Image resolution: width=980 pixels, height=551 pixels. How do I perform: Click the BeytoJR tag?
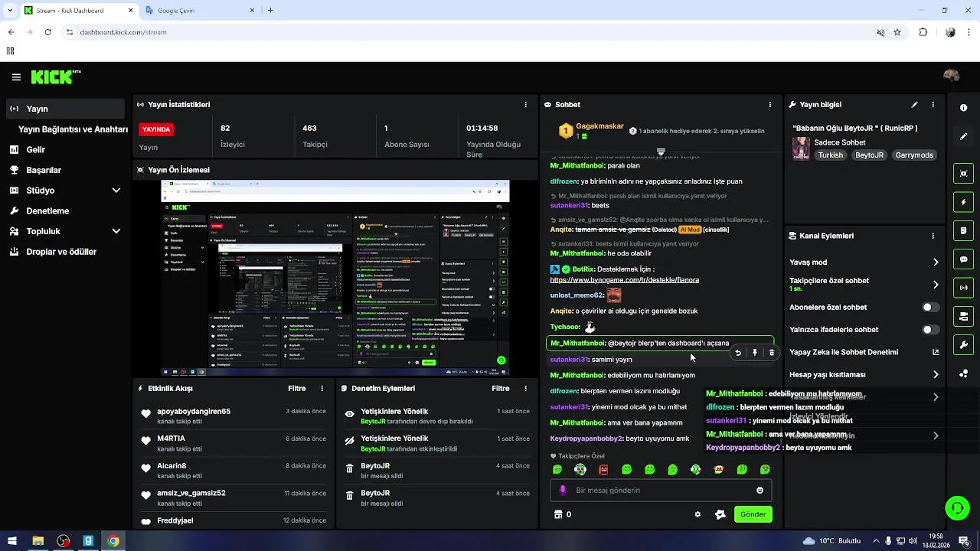(870, 155)
